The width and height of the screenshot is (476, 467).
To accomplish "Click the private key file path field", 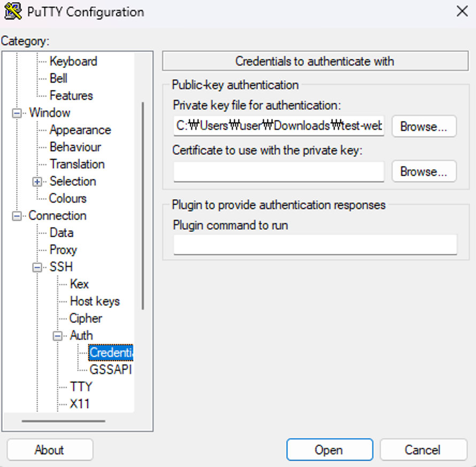I will coord(279,126).
